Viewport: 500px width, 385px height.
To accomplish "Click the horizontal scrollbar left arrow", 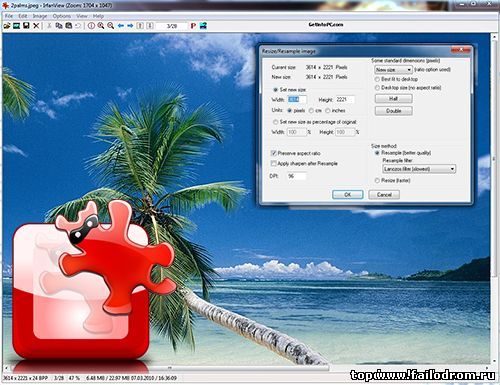I will coord(6,368).
